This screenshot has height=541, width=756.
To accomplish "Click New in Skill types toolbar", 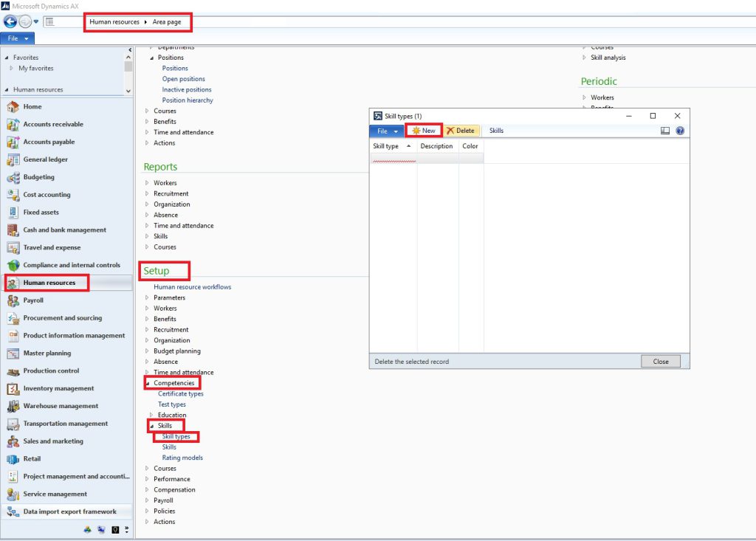I will click(424, 131).
